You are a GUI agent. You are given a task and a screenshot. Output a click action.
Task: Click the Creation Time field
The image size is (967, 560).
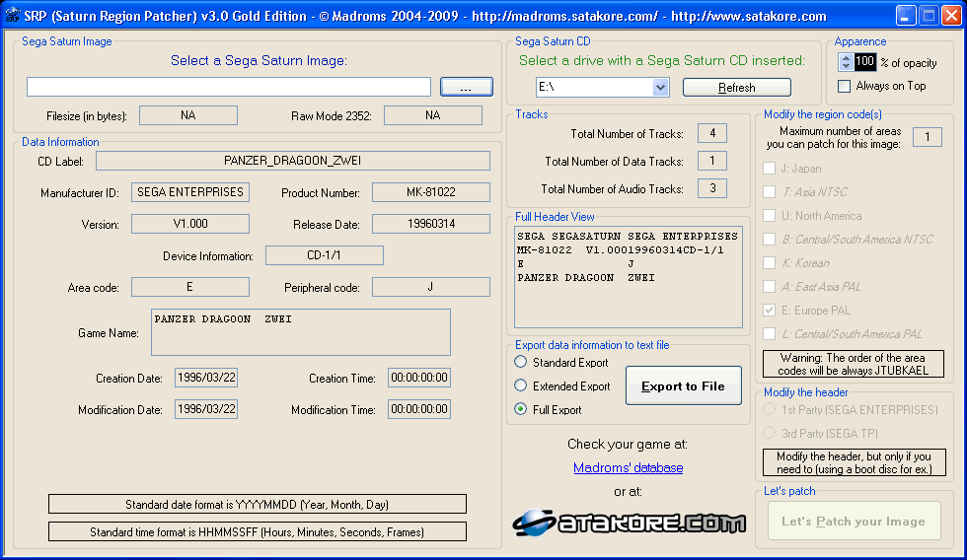[x=419, y=378]
